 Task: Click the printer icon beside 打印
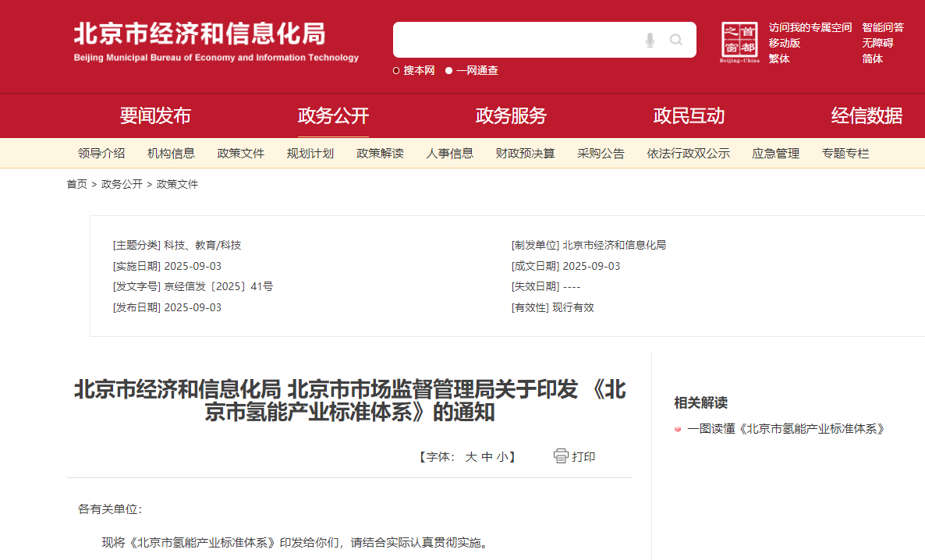(561, 456)
